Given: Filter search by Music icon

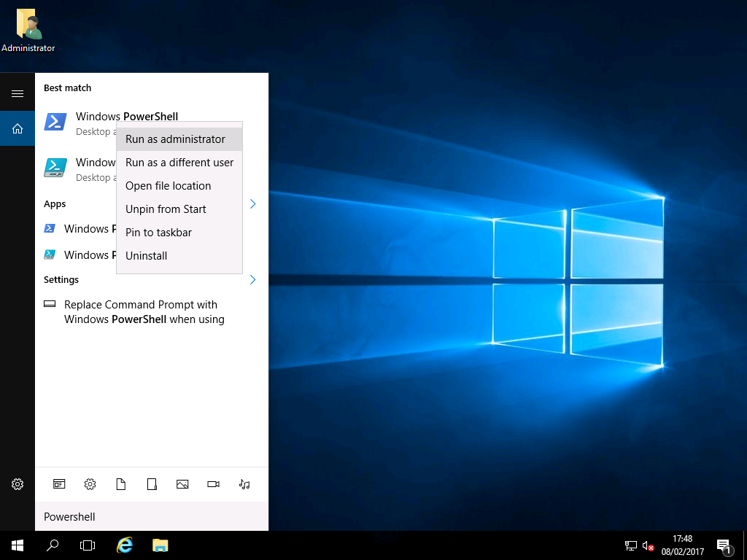Looking at the screenshot, I should pos(244,484).
